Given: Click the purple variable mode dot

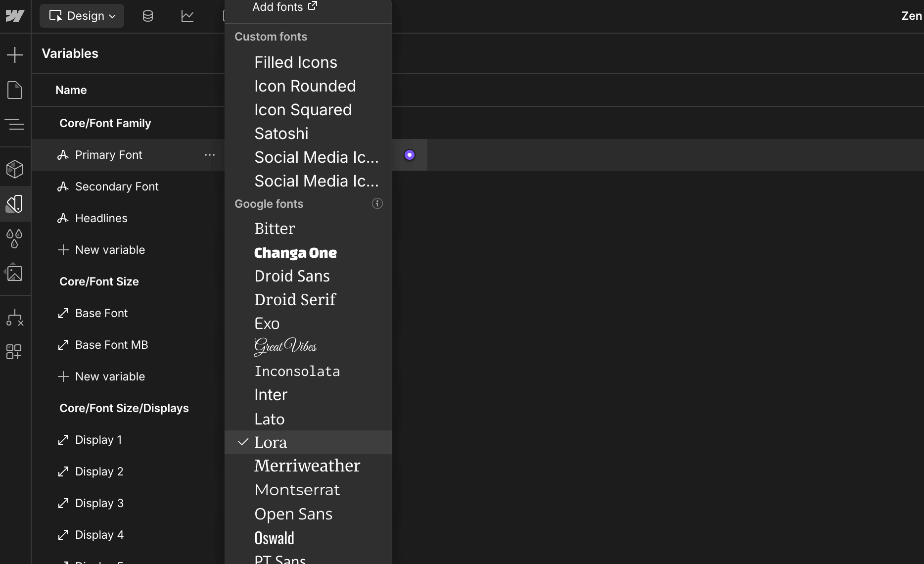Looking at the screenshot, I should [x=410, y=155].
